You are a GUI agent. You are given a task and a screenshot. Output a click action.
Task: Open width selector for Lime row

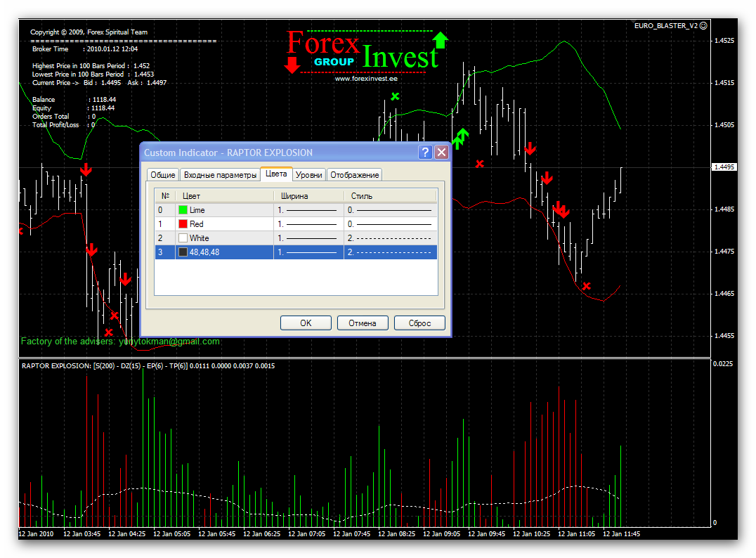coord(308,210)
